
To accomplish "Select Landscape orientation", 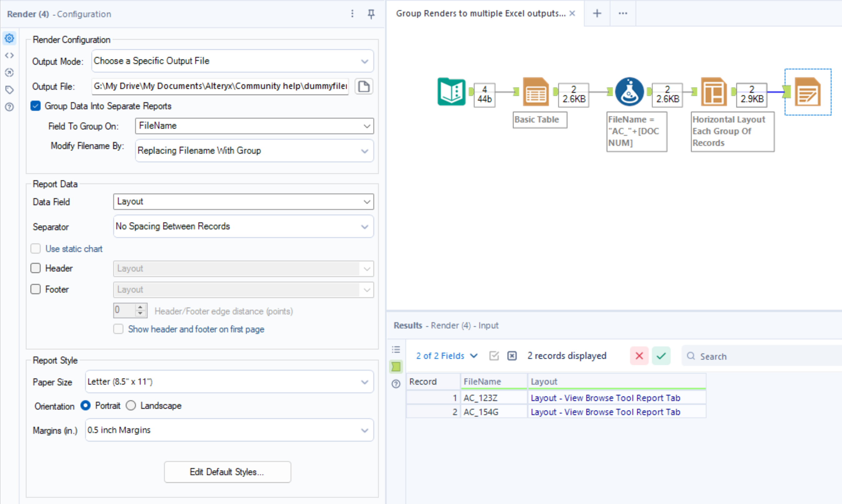I will pos(131,405).
